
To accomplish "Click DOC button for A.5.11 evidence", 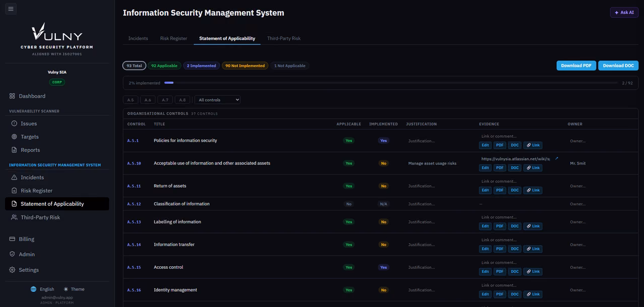I will [514, 191].
